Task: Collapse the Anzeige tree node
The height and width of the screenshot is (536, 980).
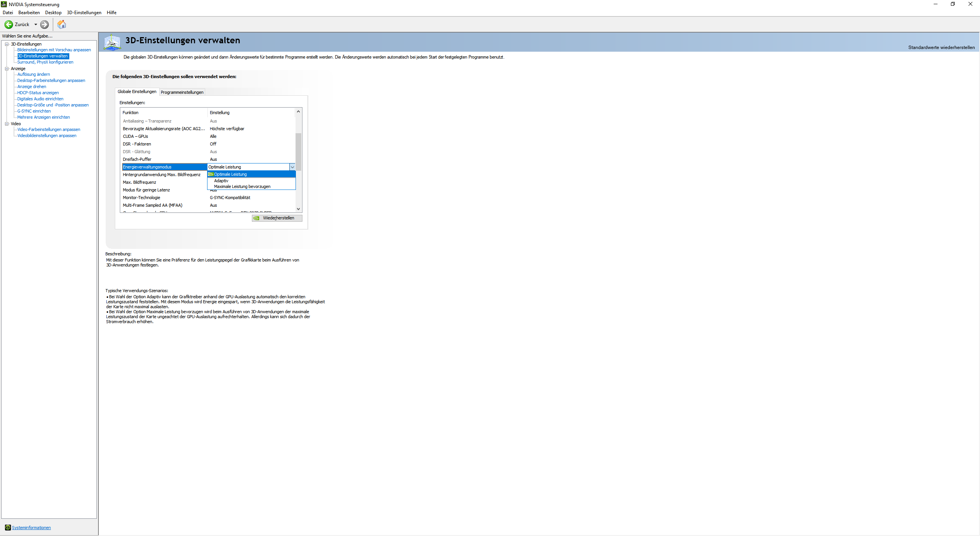Action: [7, 69]
